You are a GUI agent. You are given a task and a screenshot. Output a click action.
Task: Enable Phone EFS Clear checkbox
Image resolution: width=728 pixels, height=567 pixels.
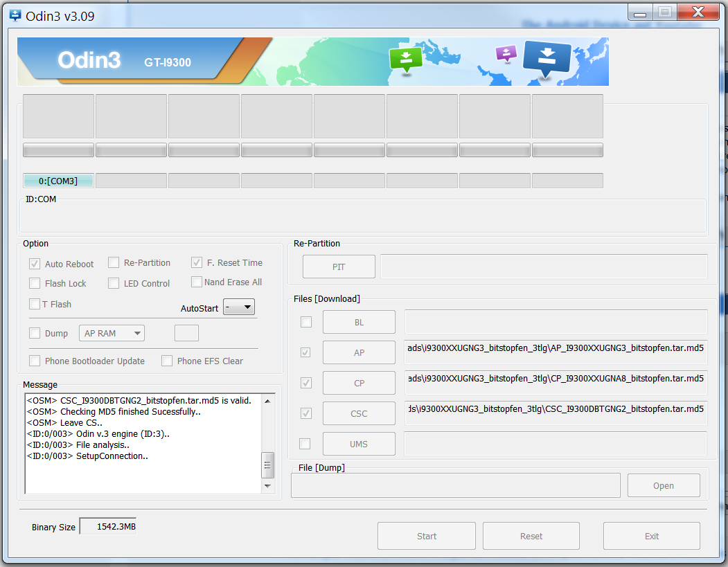coord(167,361)
